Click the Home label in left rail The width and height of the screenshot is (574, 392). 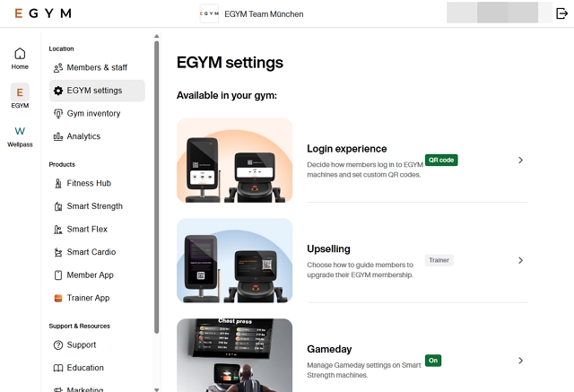coord(20,66)
